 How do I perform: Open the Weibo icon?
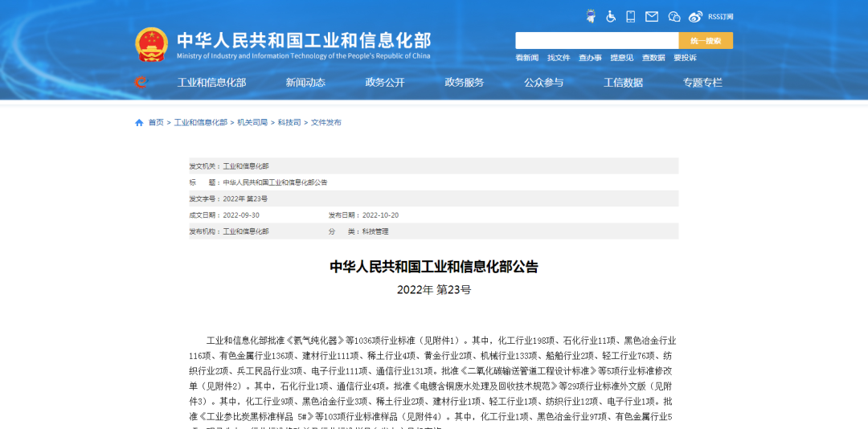click(695, 17)
